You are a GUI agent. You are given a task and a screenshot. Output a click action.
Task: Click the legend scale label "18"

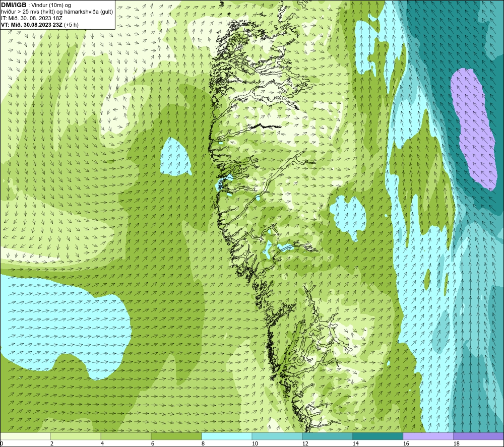click(x=456, y=443)
